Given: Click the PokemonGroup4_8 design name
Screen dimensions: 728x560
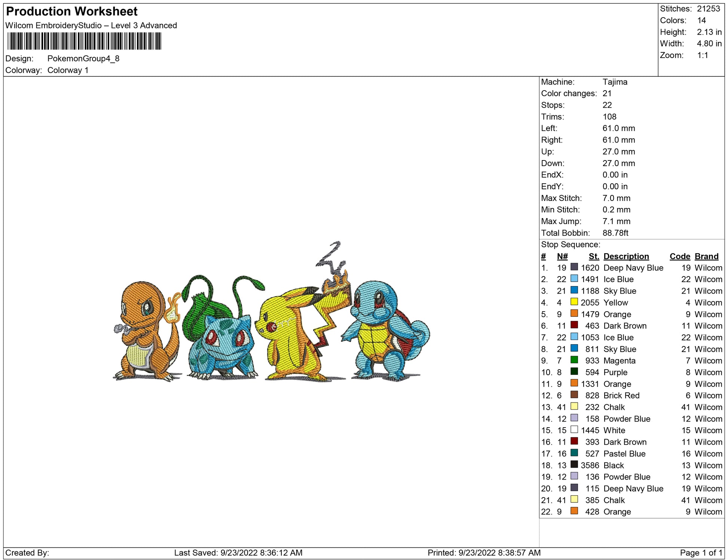Looking at the screenshot, I should [83, 59].
